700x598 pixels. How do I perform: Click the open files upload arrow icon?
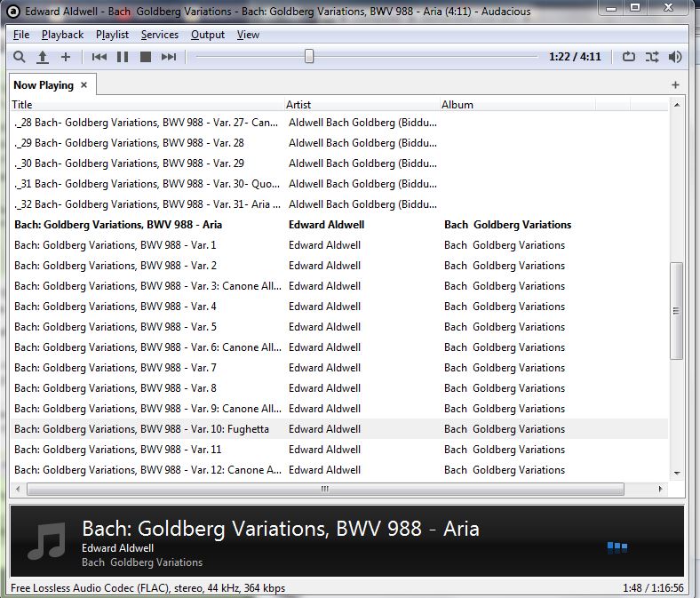(x=43, y=57)
